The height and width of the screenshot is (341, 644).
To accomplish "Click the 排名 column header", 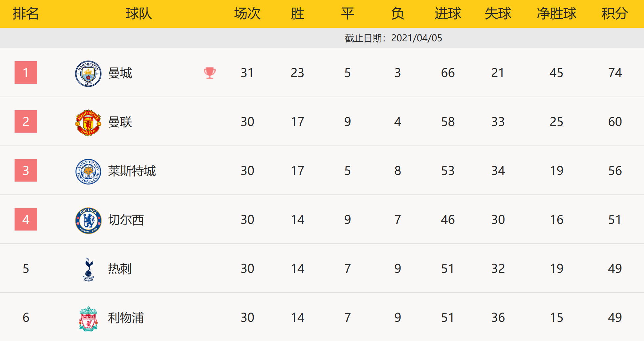I will click(26, 14).
